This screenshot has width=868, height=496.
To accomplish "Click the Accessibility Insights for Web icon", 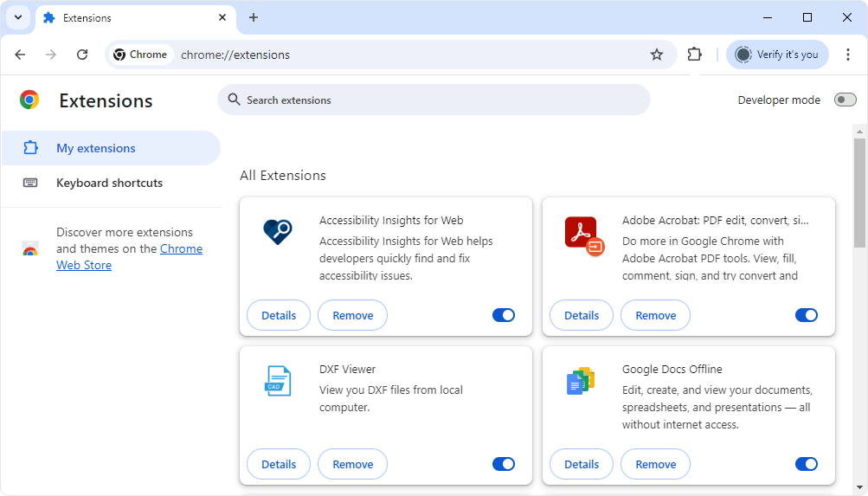I will click(x=277, y=231).
